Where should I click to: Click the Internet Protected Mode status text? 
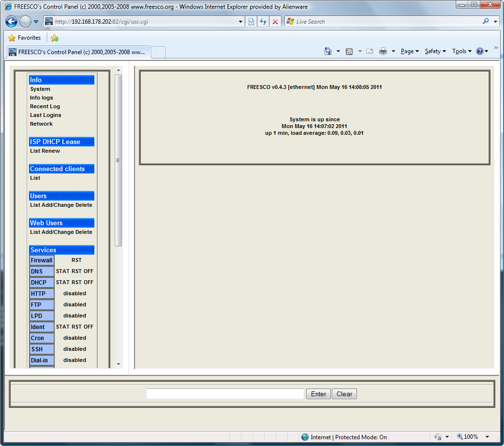349,437
